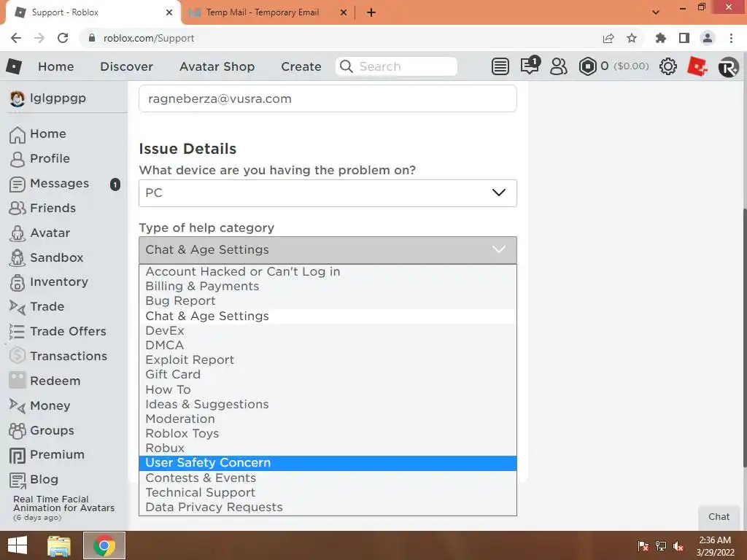Select Billing & Payments option
Image resolution: width=747 pixels, height=560 pixels.
328,286
